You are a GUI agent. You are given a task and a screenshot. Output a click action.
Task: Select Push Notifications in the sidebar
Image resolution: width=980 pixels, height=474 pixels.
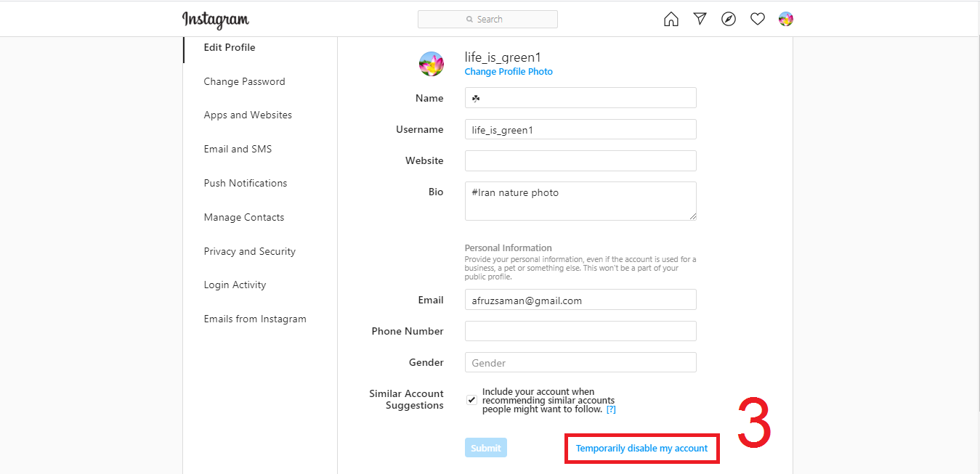point(246,183)
